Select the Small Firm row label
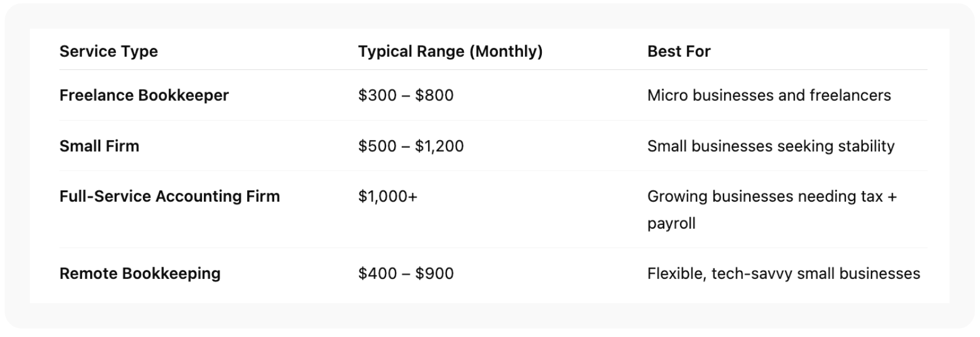This screenshot has height=337, width=980. coord(99,146)
